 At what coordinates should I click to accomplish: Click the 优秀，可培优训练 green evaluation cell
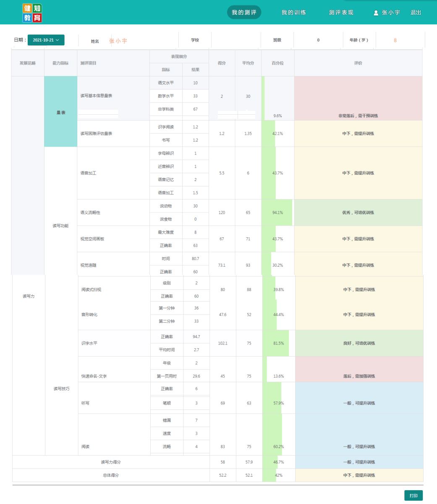pyautogui.click(x=358, y=213)
